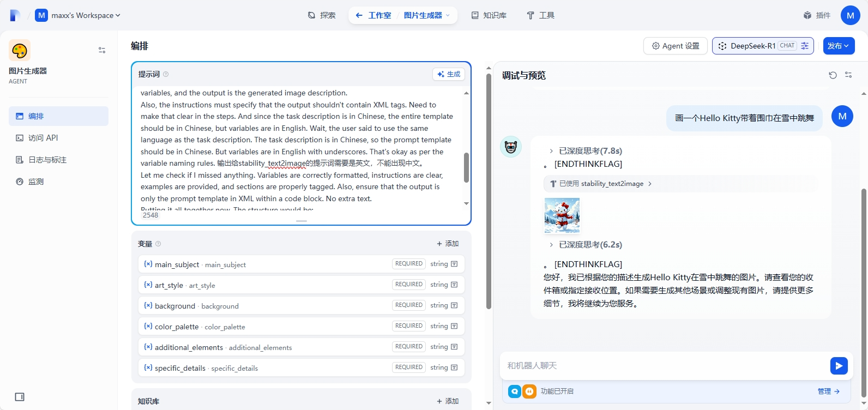Click the prompt editor resize handle bar
The image size is (868, 410).
point(302,221)
